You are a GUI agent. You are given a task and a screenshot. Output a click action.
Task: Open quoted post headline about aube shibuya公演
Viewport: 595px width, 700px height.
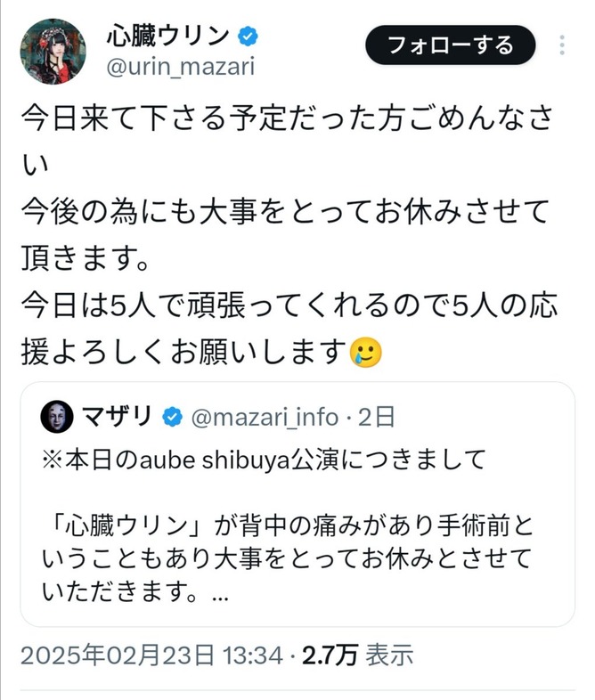(264, 460)
